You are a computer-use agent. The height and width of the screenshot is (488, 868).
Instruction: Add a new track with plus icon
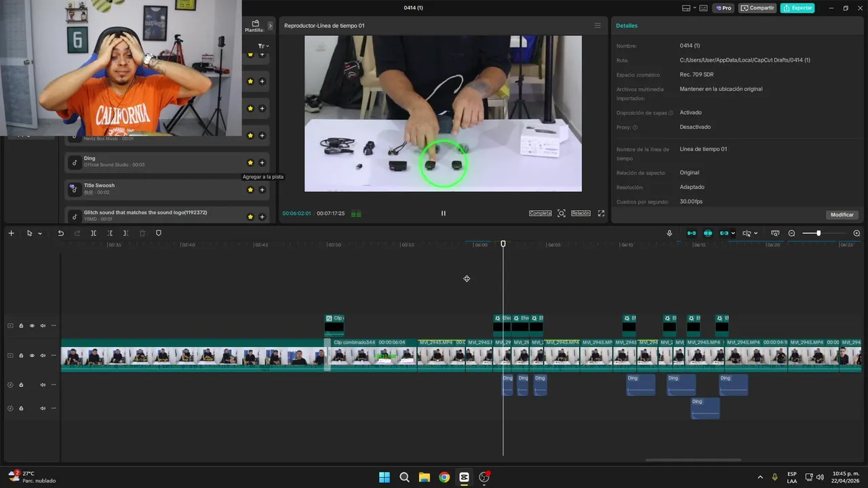coord(11,233)
